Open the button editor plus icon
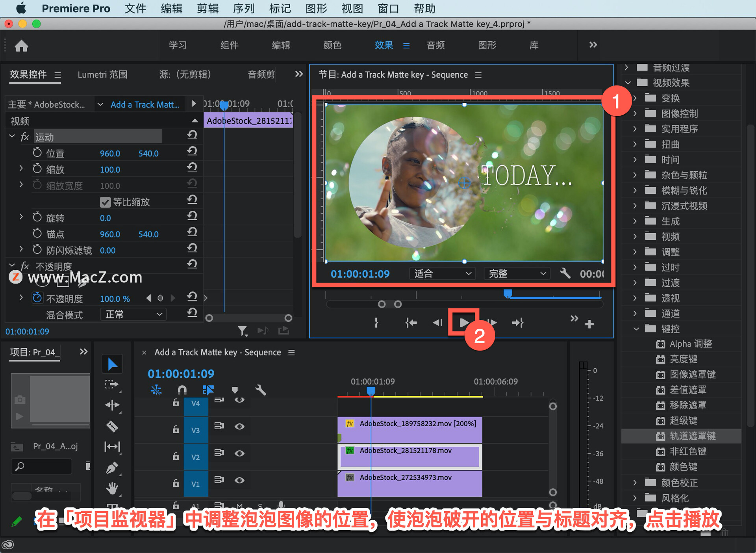Viewport: 756px width, 553px height. click(x=589, y=324)
